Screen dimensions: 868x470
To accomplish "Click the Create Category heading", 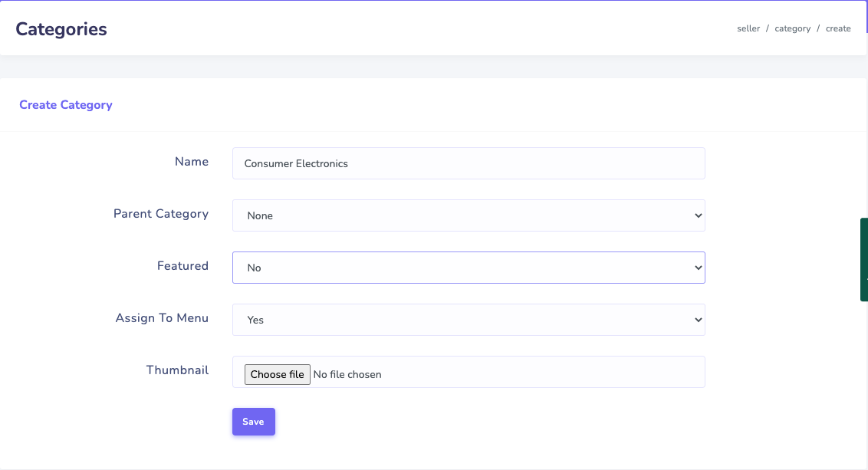I will pos(66,105).
